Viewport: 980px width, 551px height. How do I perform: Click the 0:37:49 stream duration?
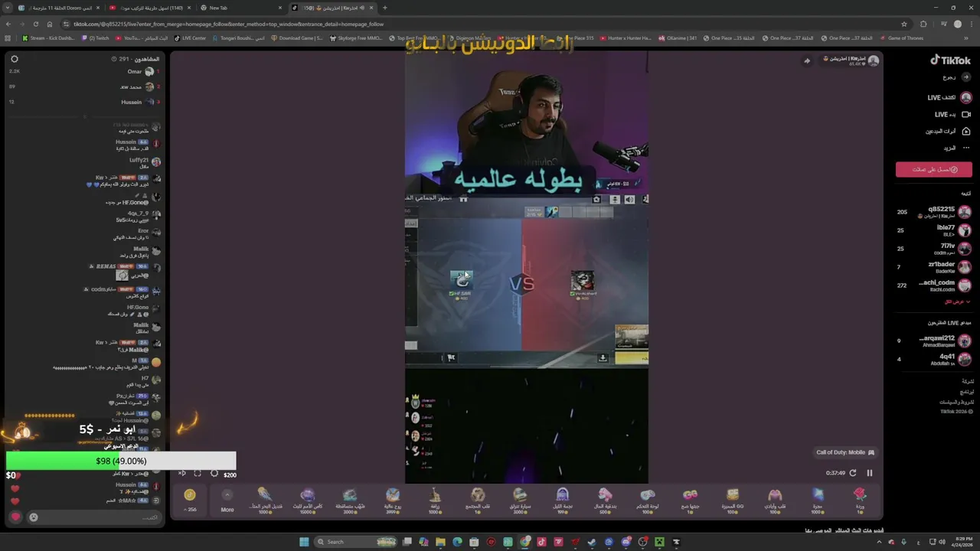click(835, 473)
